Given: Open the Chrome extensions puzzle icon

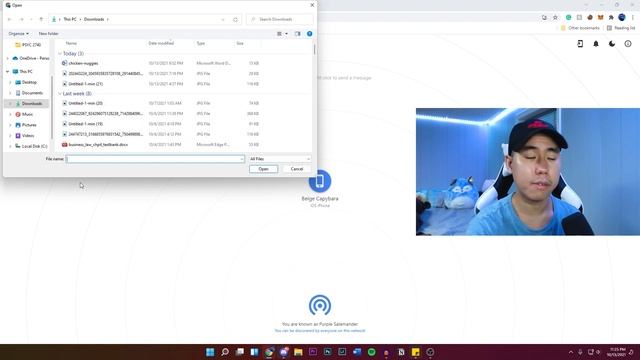Looking at the screenshot, I should click(x=611, y=18).
